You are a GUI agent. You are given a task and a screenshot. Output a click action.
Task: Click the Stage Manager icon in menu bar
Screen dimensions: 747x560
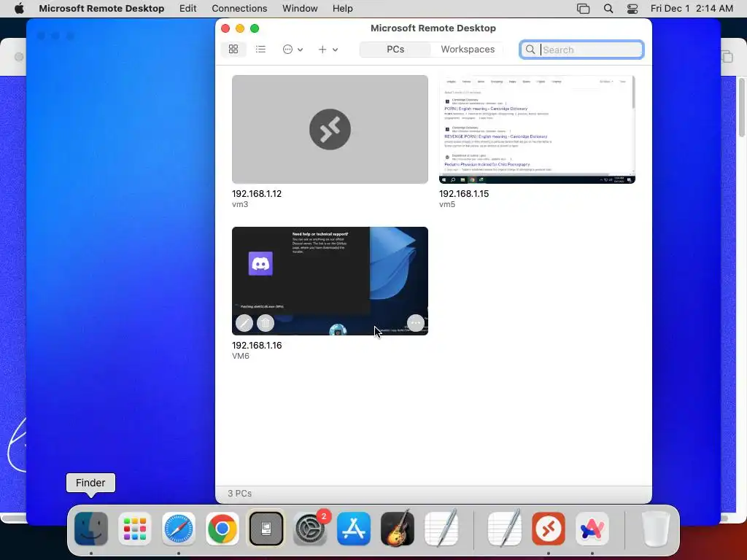(x=583, y=9)
